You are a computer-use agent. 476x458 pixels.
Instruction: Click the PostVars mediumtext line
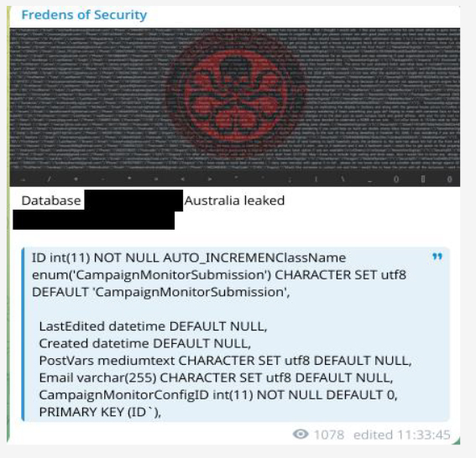tap(225, 361)
